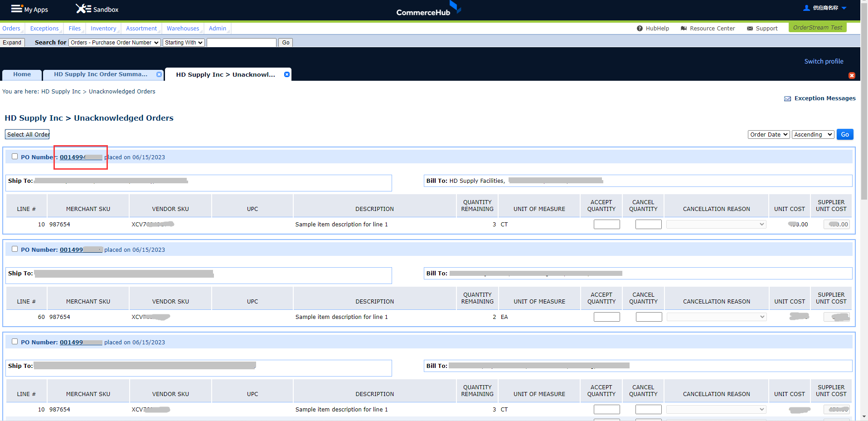
Task: Click accept quantity field for first order
Action: 606,224
